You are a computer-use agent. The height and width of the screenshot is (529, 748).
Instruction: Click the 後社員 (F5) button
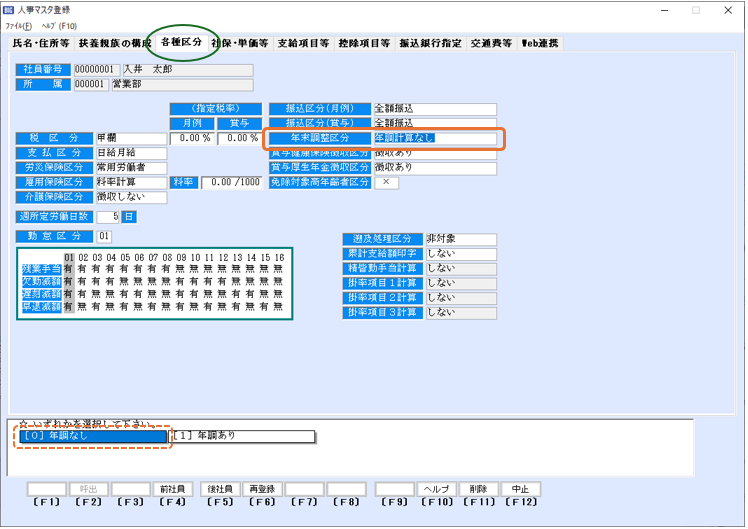click(x=220, y=490)
